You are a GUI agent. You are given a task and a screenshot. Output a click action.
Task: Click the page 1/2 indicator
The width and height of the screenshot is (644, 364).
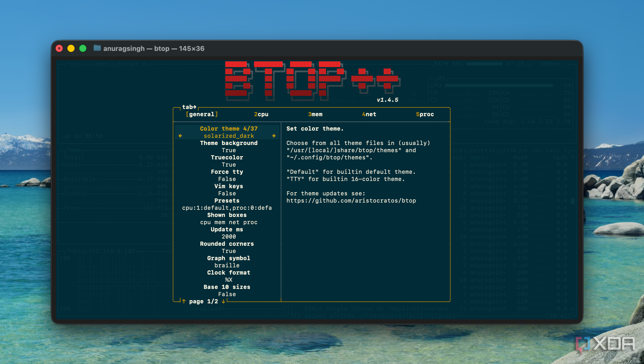coord(203,301)
